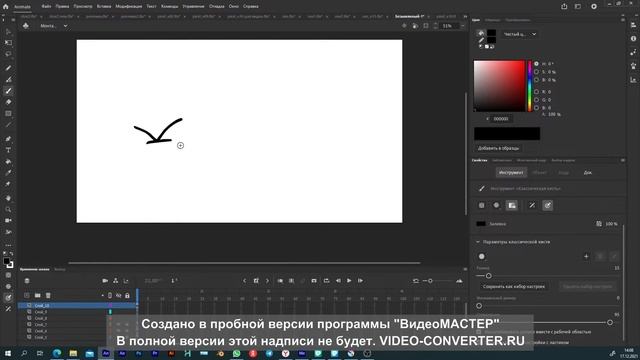Select the H hue radio button
640x360 pixels.
coord(536,64)
